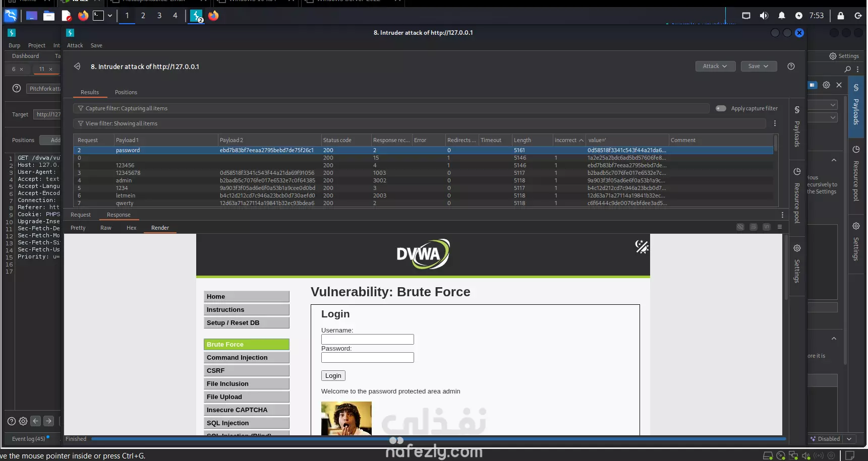Open the editor settings gear near Event log
This screenshot has height=461, width=868.
23,421
